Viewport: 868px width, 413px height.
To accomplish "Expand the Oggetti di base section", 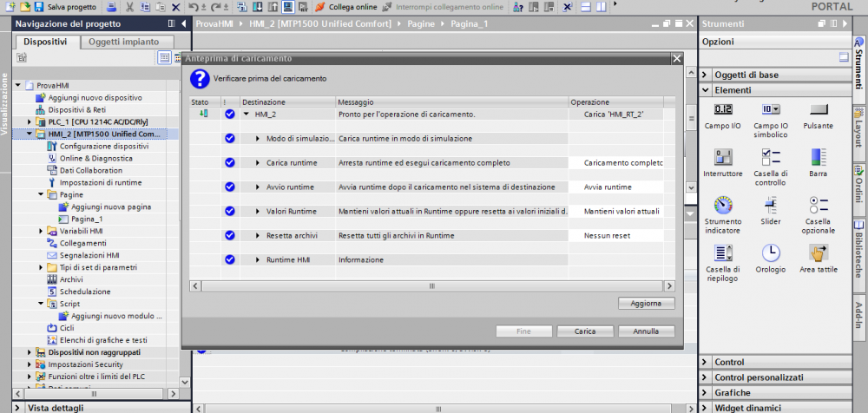I will tap(705, 75).
